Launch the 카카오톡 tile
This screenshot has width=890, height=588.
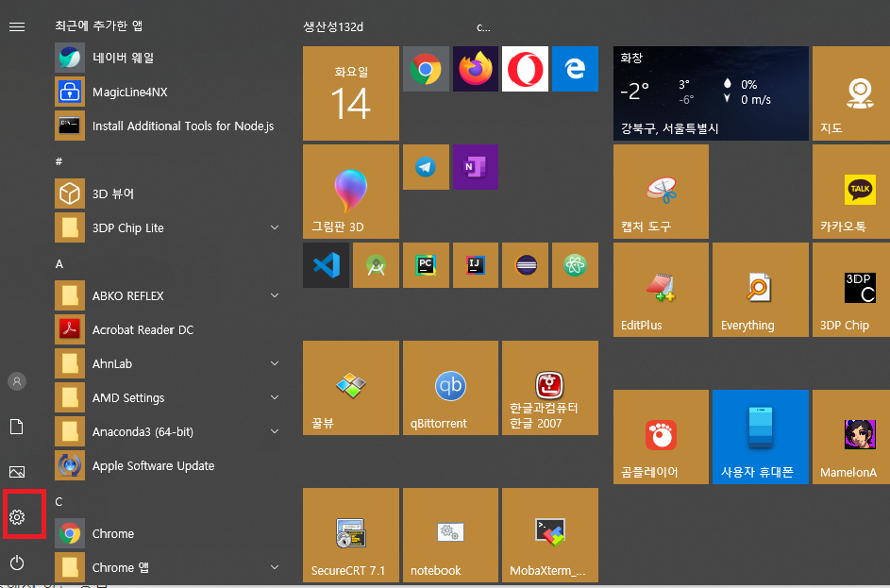point(851,192)
